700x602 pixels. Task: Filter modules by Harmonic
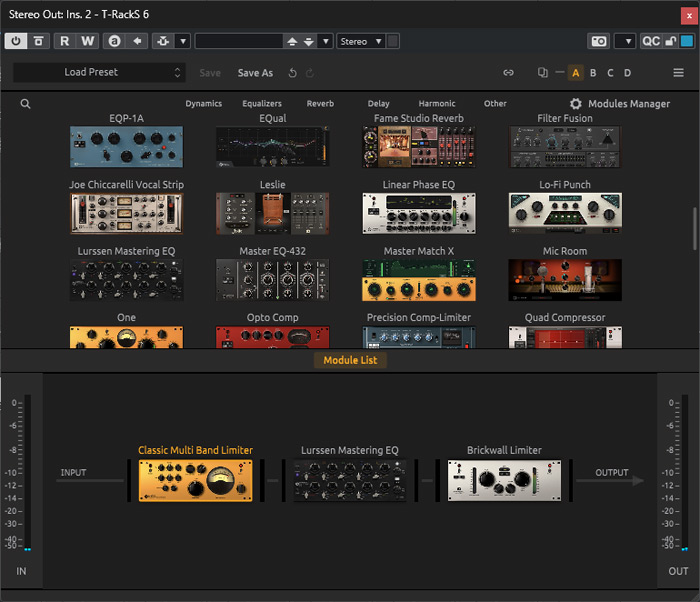point(437,104)
